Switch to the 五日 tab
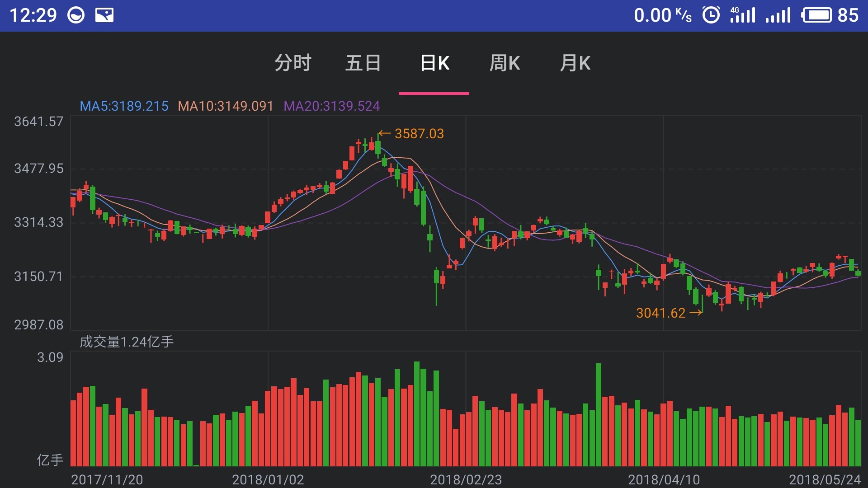The image size is (868, 488). click(x=363, y=63)
